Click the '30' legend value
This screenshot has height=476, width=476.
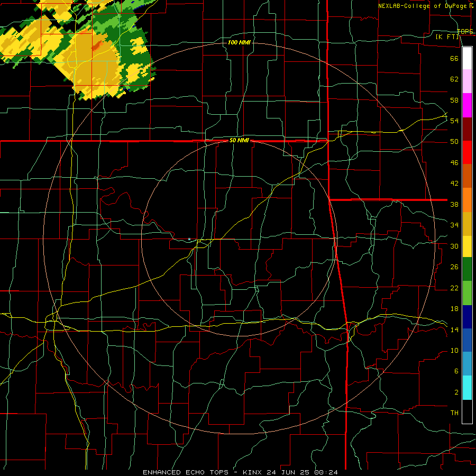pyautogui.click(x=454, y=246)
